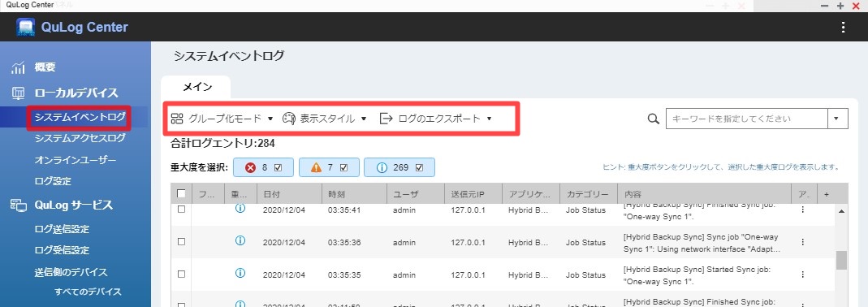868x307 pixels.
Task: Toggle the error severity checkbox next to 8
Action: [279, 167]
